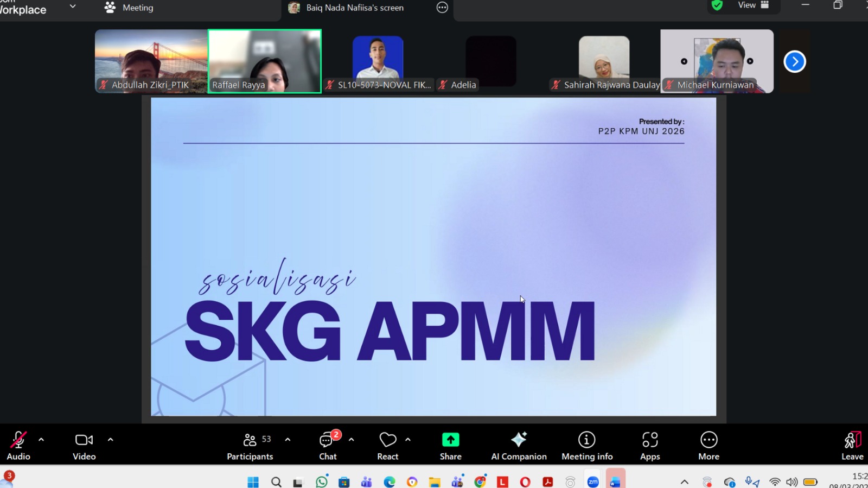Expand the chevron next to Participants
This screenshot has width=868, height=488.
pos(288,440)
